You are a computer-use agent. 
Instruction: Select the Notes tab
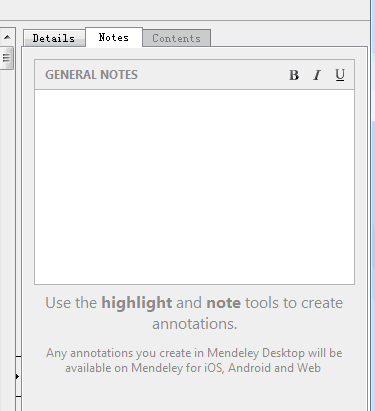[x=114, y=37]
